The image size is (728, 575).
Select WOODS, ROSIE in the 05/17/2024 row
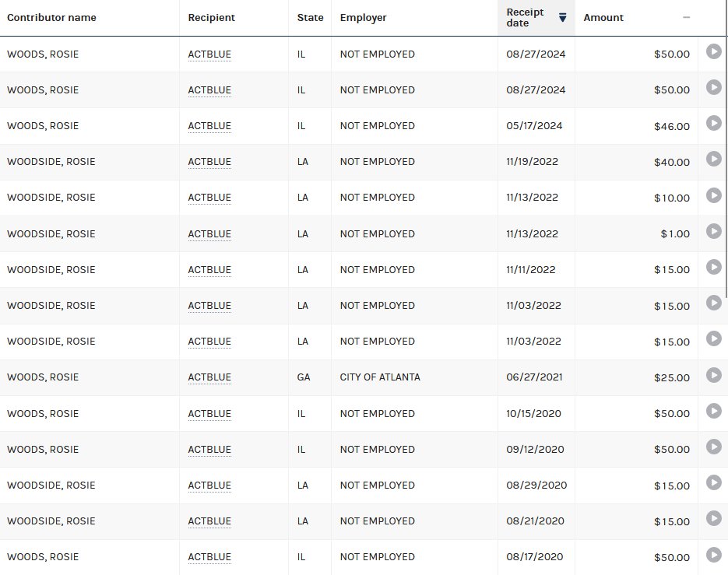pos(43,126)
